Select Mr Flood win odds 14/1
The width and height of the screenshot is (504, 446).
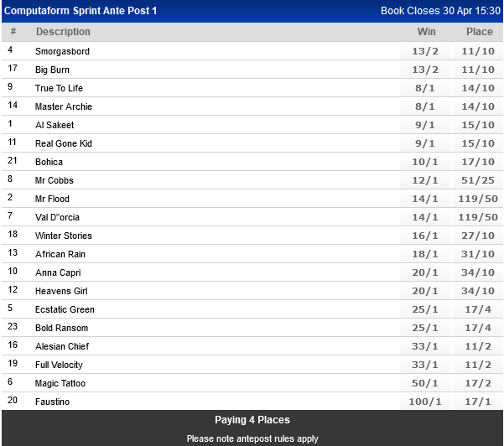[x=426, y=199]
